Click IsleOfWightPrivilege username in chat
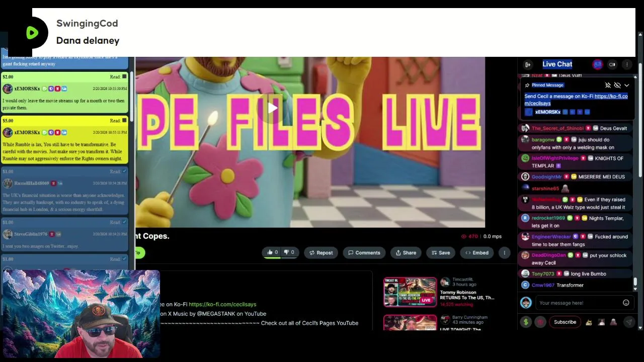Image resolution: width=644 pixels, height=362 pixels. (555, 158)
